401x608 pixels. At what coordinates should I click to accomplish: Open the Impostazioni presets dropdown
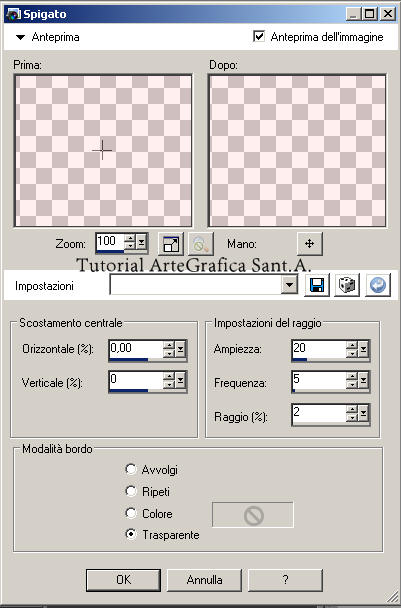pos(289,285)
